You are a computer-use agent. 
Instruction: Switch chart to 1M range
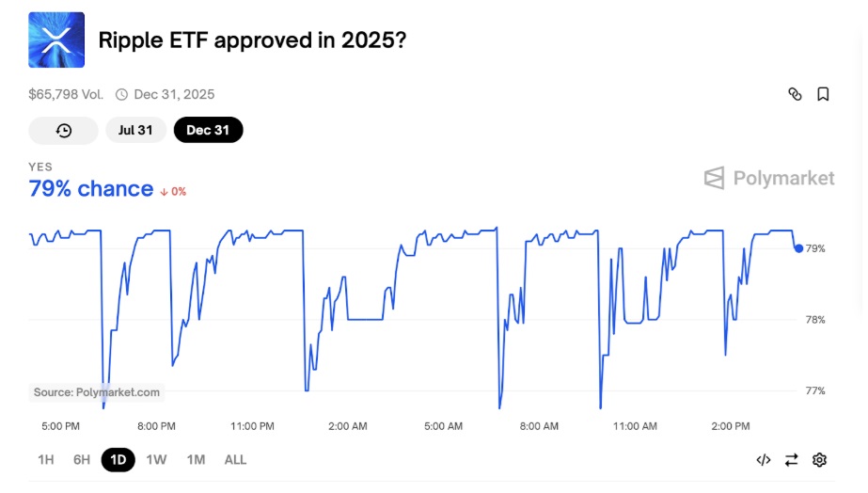pyautogui.click(x=196, y=460)
